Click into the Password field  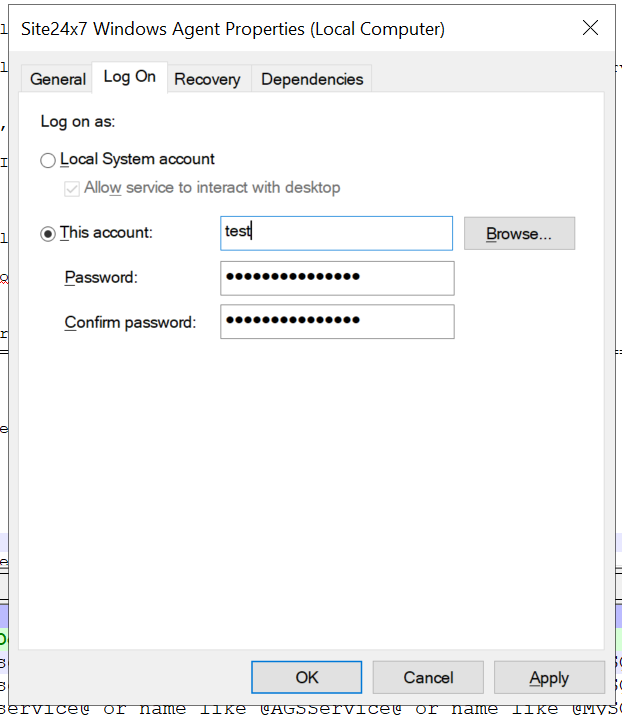click(x=337, y=278)
